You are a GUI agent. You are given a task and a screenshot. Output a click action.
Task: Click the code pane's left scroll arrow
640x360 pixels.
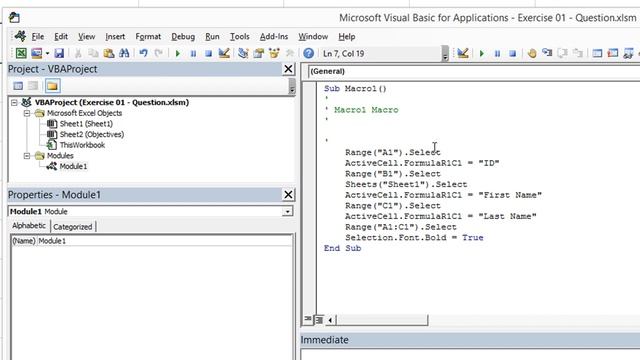tap(330, 320)
